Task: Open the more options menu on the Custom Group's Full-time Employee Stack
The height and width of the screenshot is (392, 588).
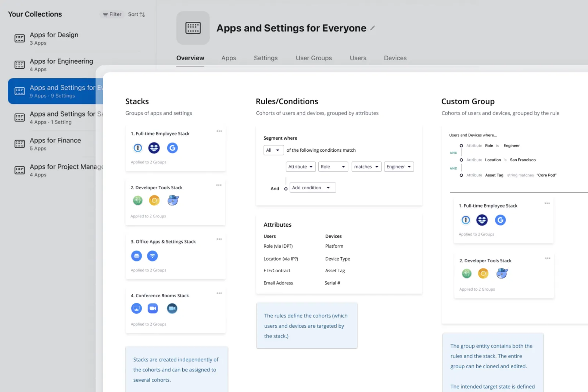Action: [547, 203]
